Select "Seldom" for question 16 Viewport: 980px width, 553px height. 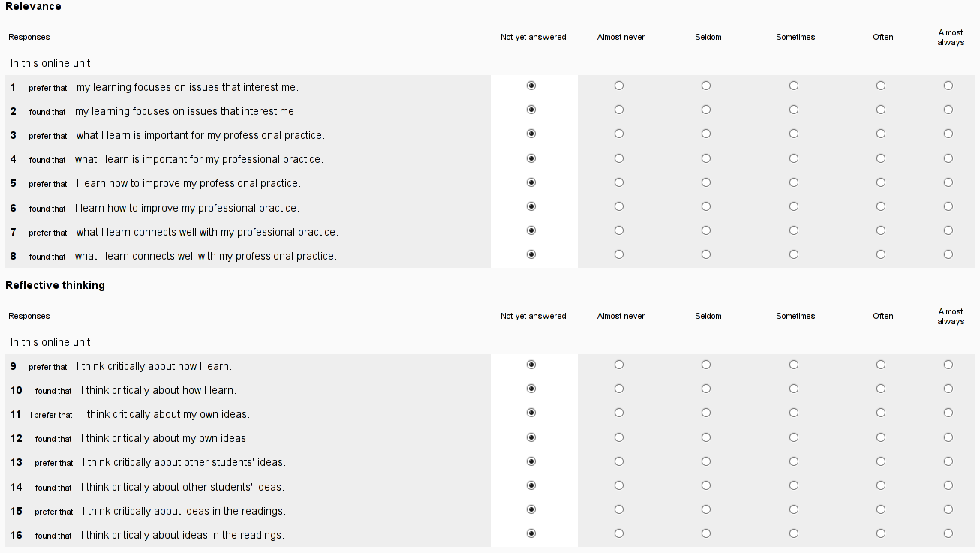click(x=706, y=533)
